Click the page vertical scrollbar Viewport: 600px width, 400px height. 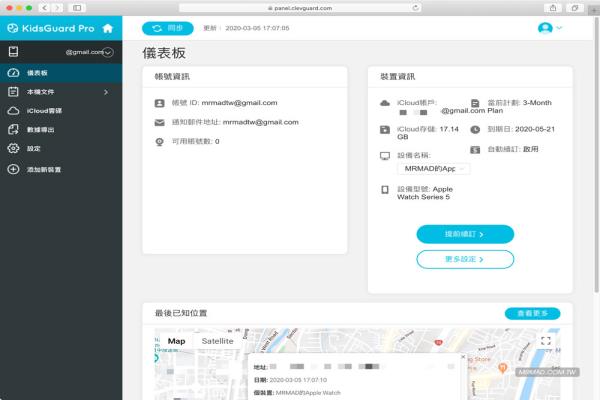pos(597,157)
